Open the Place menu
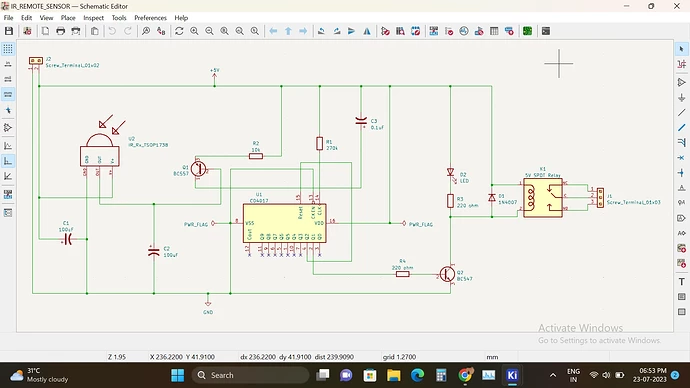This screenshot has height=388, width=690. 68,18
